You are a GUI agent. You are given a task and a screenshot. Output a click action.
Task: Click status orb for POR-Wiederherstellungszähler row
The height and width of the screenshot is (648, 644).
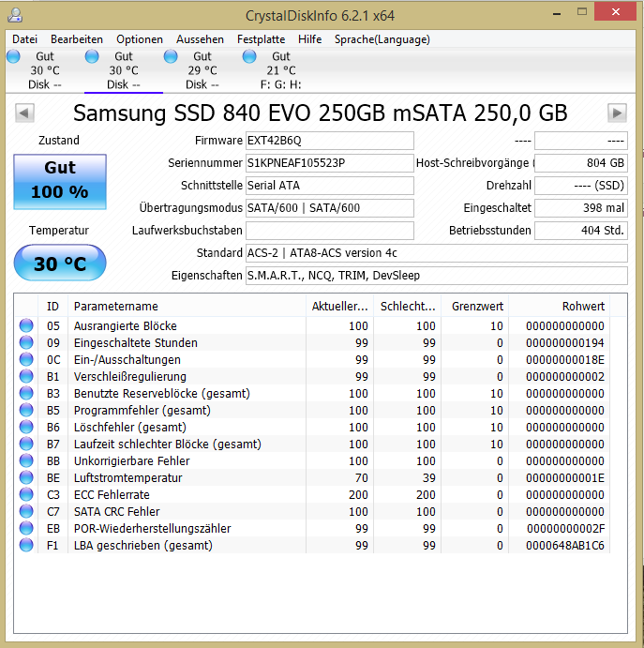pos(26,529)
